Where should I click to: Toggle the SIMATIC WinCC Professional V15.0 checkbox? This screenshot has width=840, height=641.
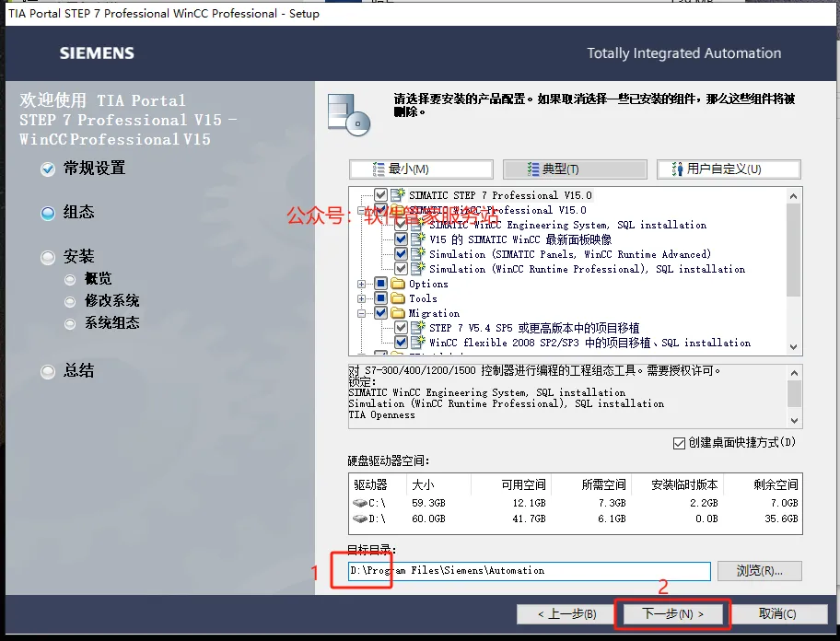[381, 209]
